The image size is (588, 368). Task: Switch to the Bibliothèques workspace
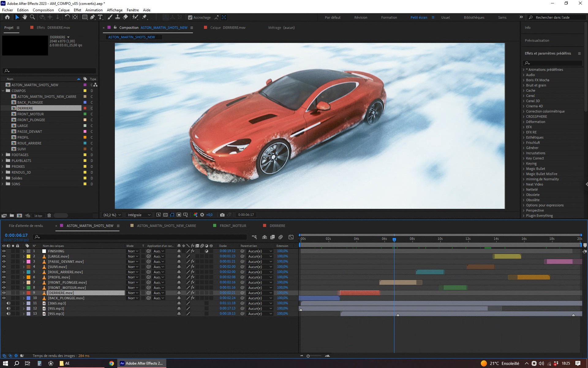click(474, 17)
